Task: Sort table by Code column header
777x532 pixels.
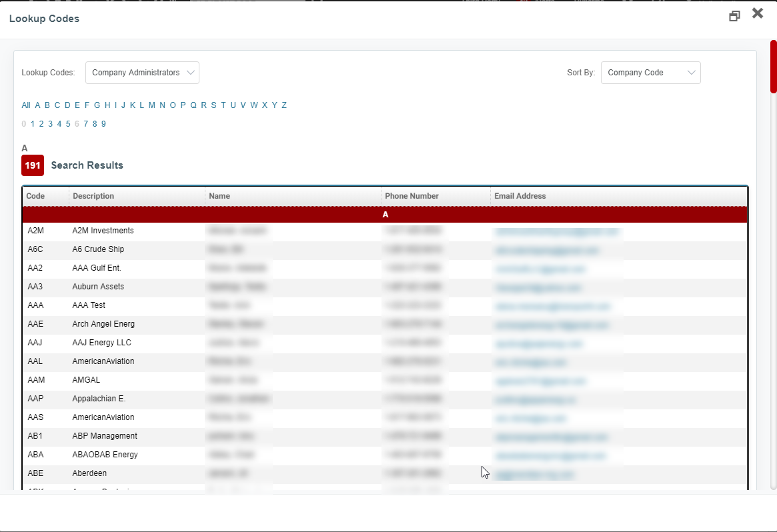Action: click(35, 196)
